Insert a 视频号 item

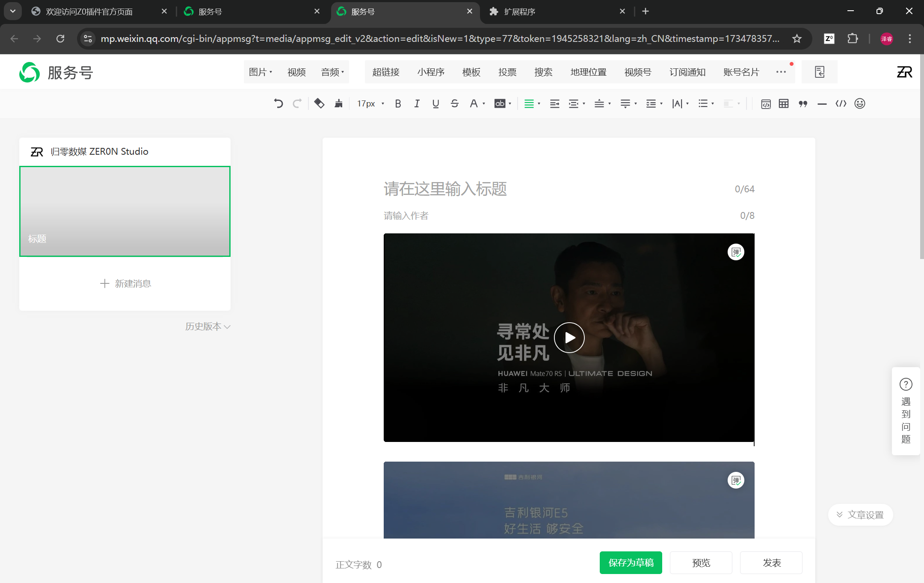638,72
